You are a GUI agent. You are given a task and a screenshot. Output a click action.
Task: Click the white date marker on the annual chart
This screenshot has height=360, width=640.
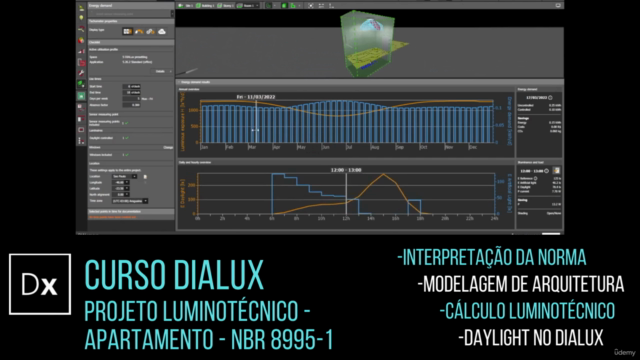click(x=256, y=122)
